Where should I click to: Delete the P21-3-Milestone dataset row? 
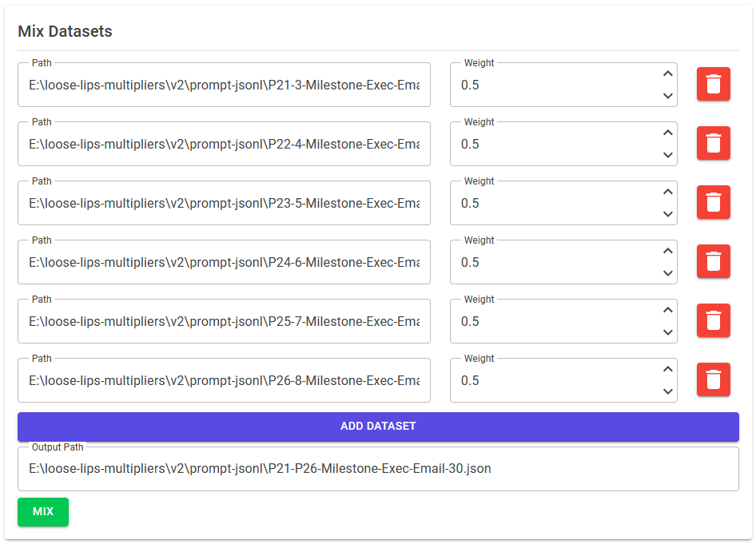click(x=713, y=84)
